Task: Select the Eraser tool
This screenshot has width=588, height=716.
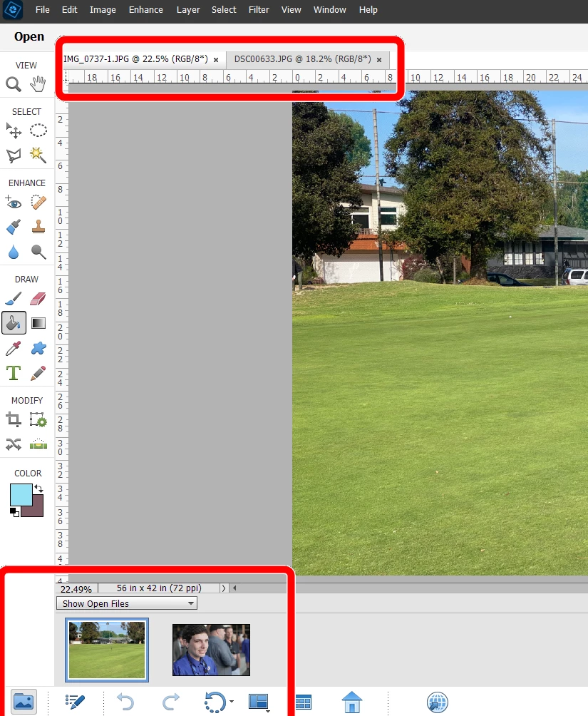Action: (x=38, y=299)
